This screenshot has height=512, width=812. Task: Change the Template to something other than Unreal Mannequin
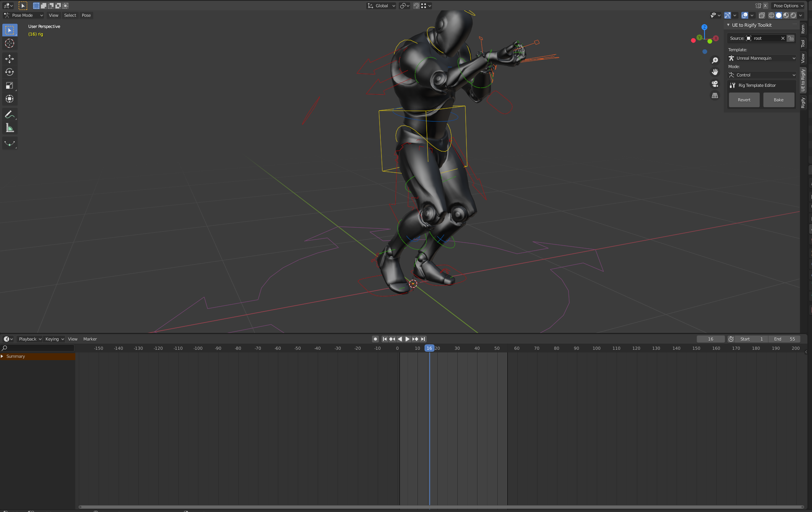click(x=761, y=58)
